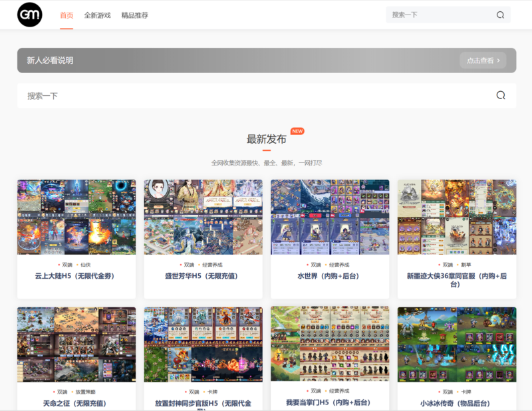Image resolution: width=532 pixels, height=411 pixels.
Task: Open the 精品推荐 navigation tab
Action: tap(135, 15)
